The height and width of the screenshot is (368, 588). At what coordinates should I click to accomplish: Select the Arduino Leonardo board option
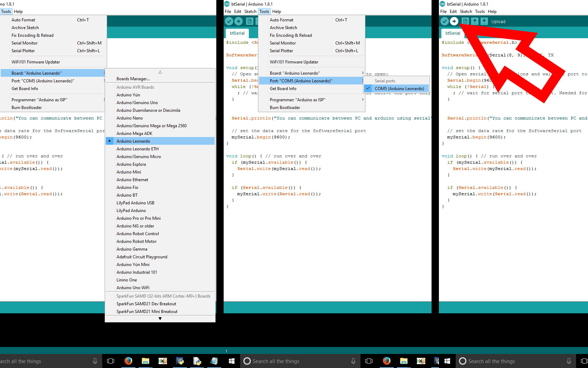(160, 141)
